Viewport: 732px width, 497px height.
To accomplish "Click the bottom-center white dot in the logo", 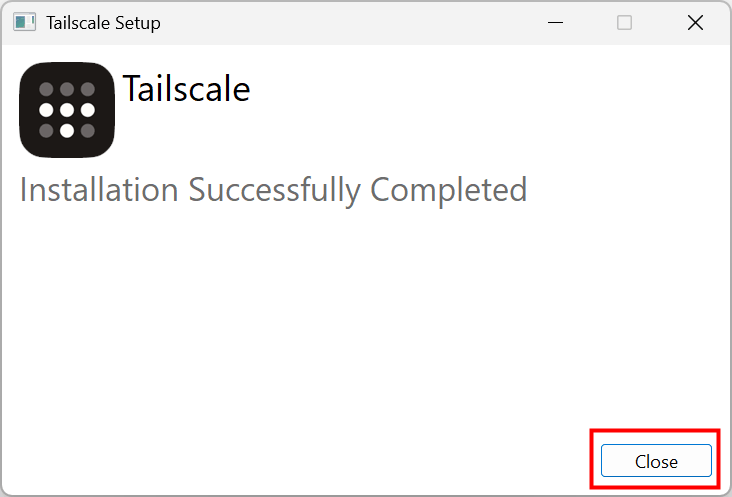I will 67,130.
